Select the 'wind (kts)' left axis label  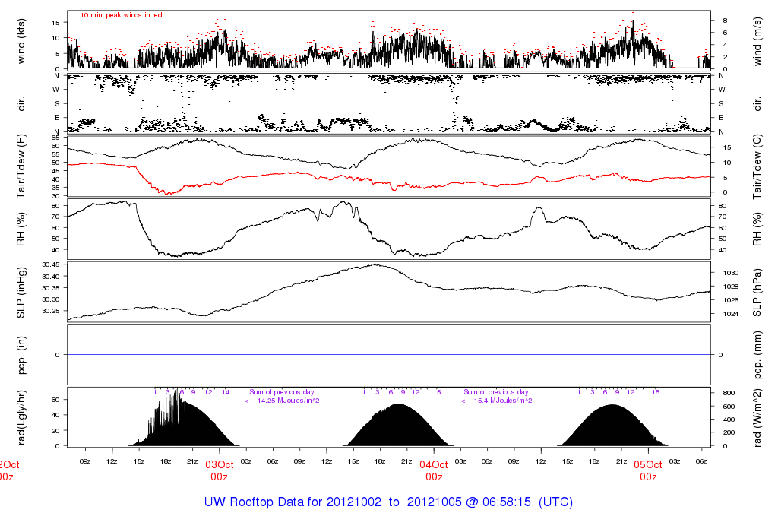21,41
